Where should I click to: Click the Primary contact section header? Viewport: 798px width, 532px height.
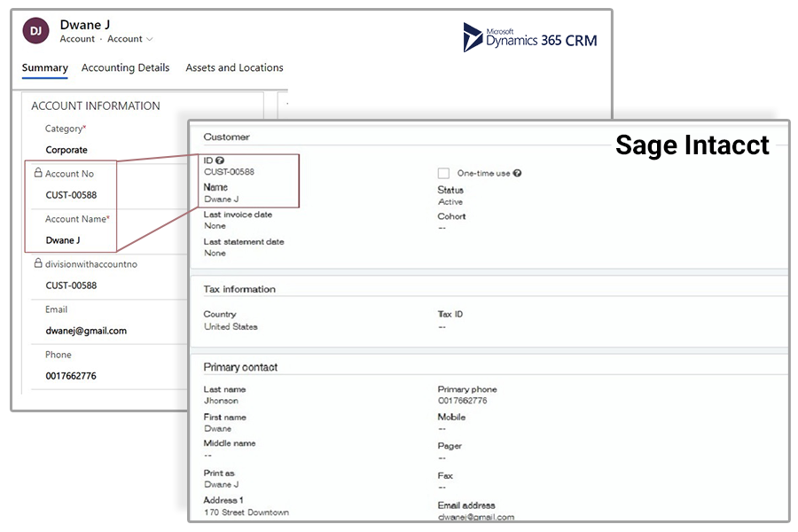coord(240,367)
